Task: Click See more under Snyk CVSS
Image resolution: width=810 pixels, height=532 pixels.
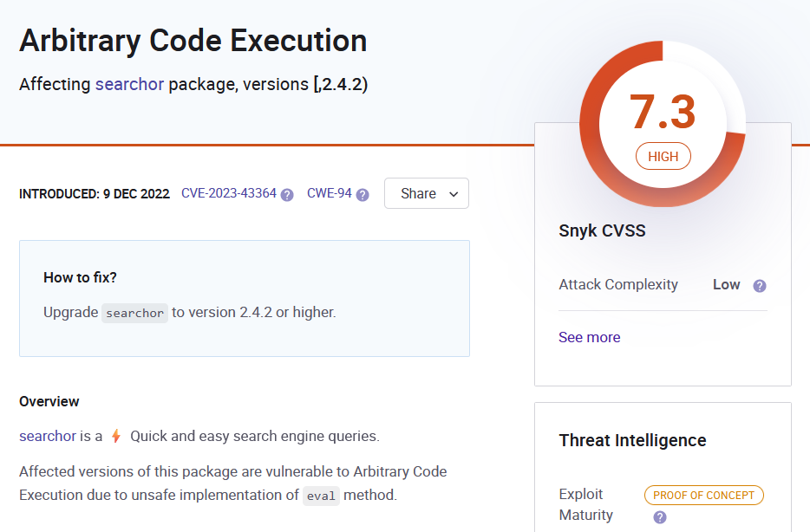Action: (590, 337)
